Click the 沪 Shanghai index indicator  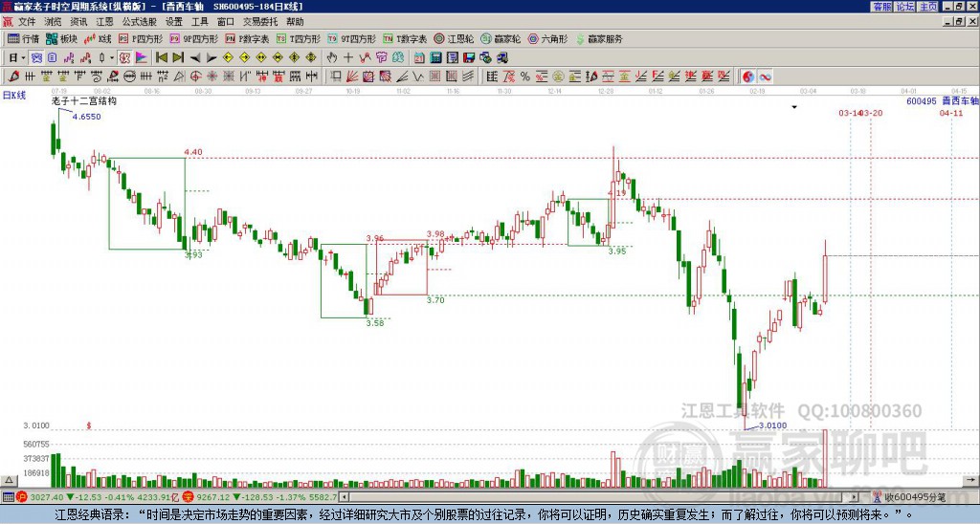22,497
